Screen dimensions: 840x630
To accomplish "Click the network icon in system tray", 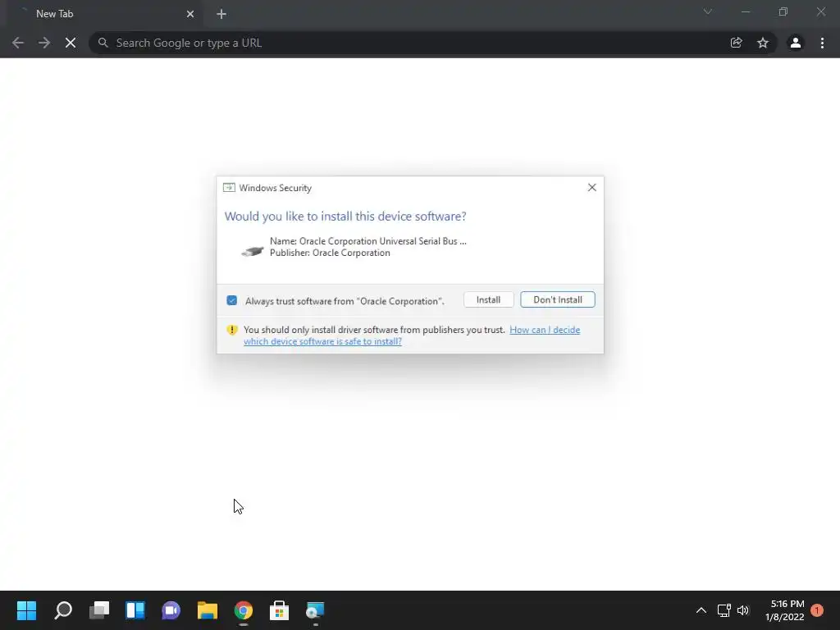I will (724, 610).
